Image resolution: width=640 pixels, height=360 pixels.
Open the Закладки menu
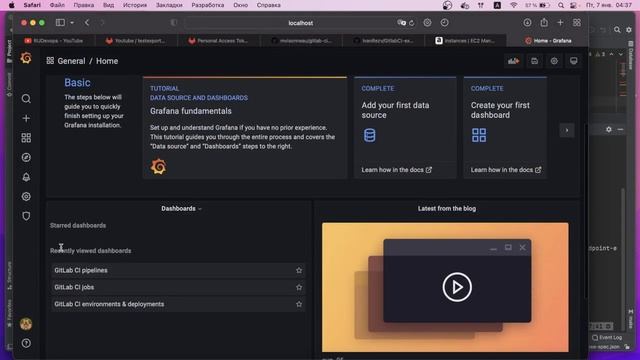pyautogui.click(x=169, y=5)
